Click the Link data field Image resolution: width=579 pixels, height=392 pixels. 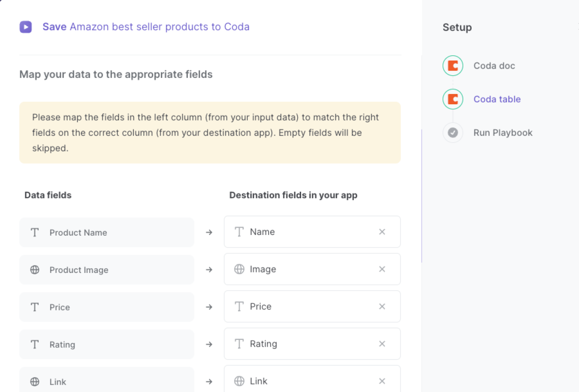(x=107, y=379)
